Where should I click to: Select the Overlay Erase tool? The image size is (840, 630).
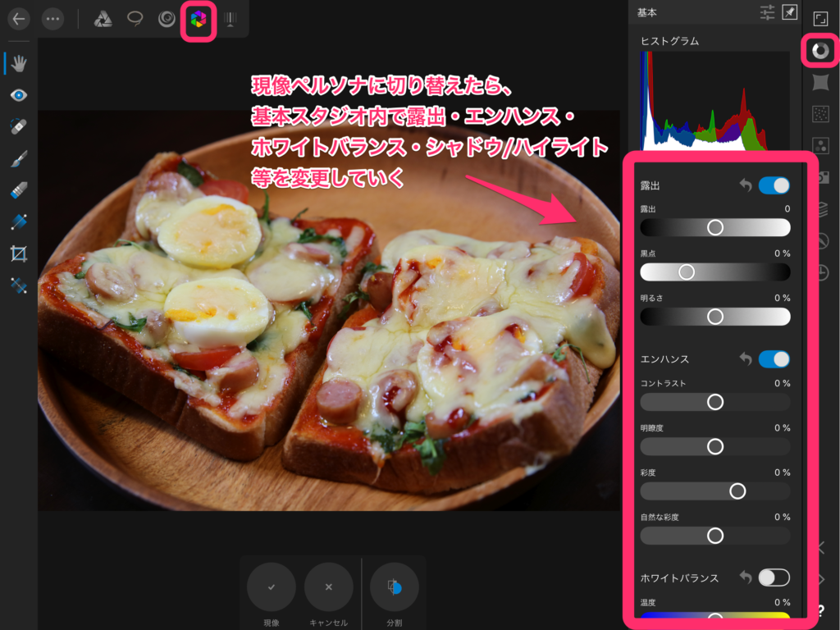point(19,190)
